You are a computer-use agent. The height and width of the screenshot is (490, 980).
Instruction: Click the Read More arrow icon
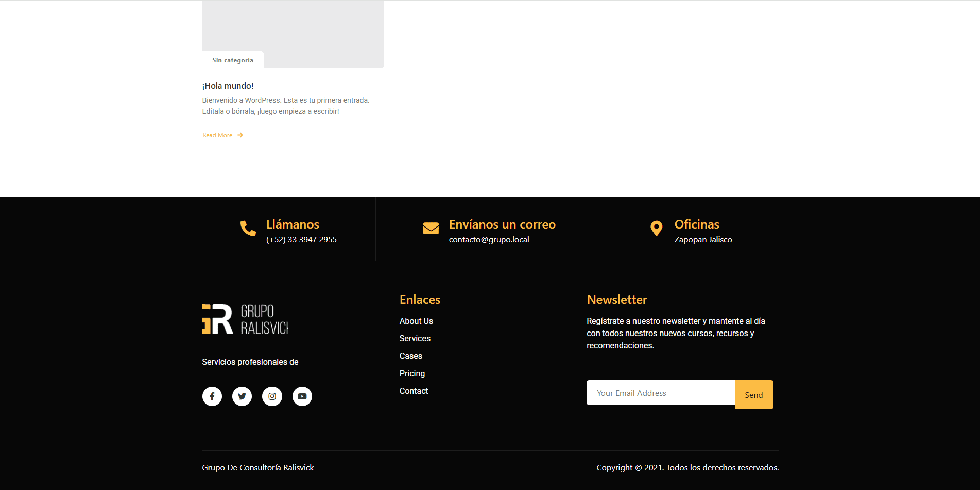click(240, 135)
